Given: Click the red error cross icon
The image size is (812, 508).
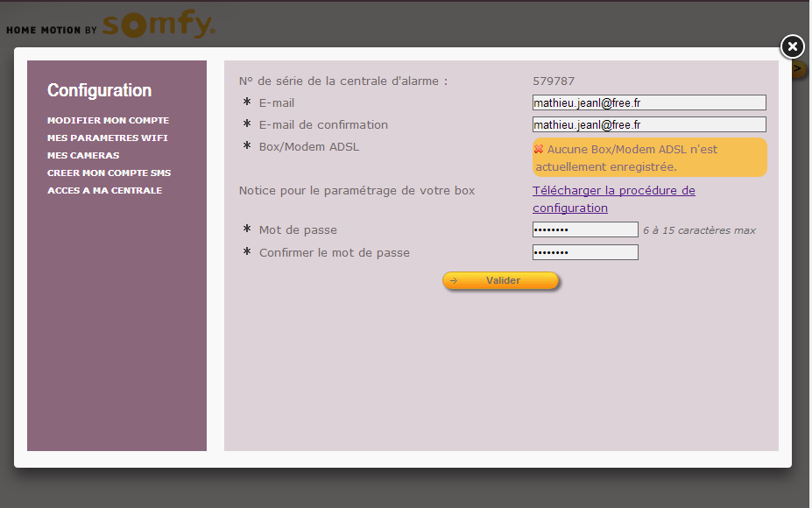Looking at the screenshot, I should click(x=539, y=149).
